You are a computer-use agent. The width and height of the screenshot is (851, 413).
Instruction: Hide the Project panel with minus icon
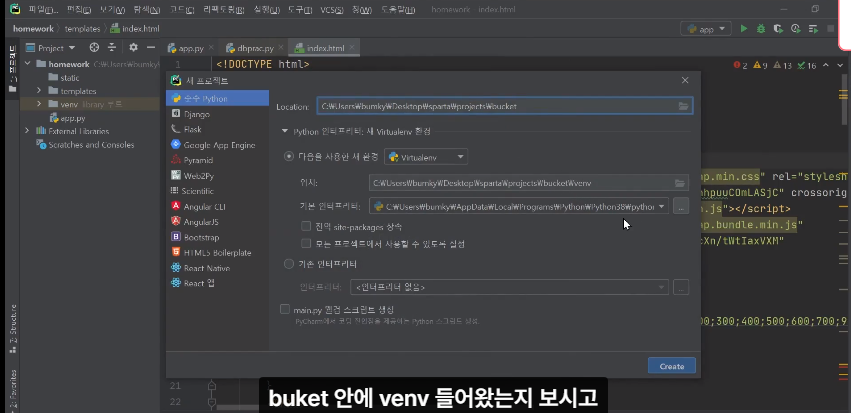click(x=151, y=48)
